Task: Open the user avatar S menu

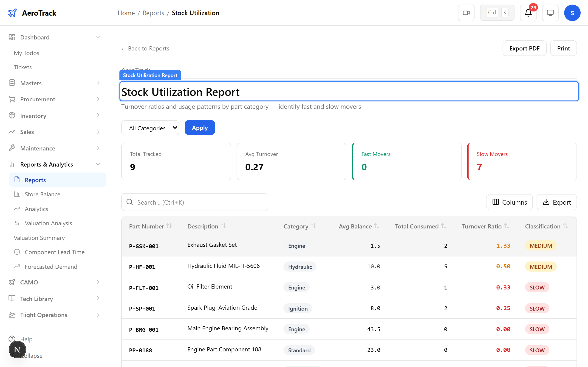Action: click(x=572, y=13)
